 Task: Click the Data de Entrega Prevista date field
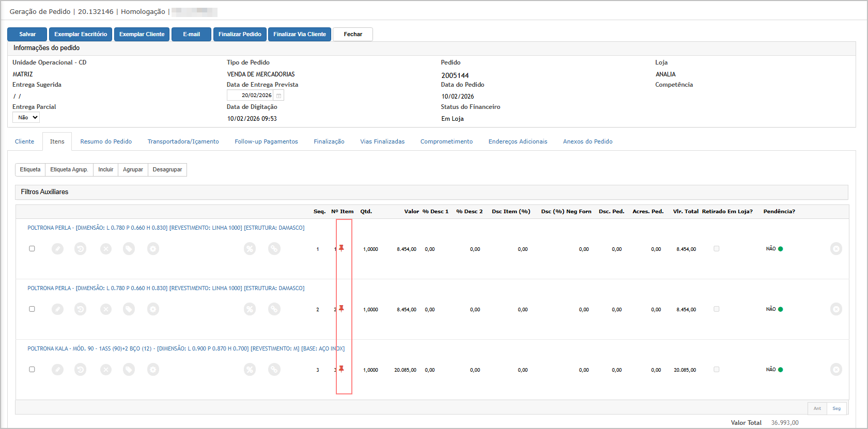(251, 96)
